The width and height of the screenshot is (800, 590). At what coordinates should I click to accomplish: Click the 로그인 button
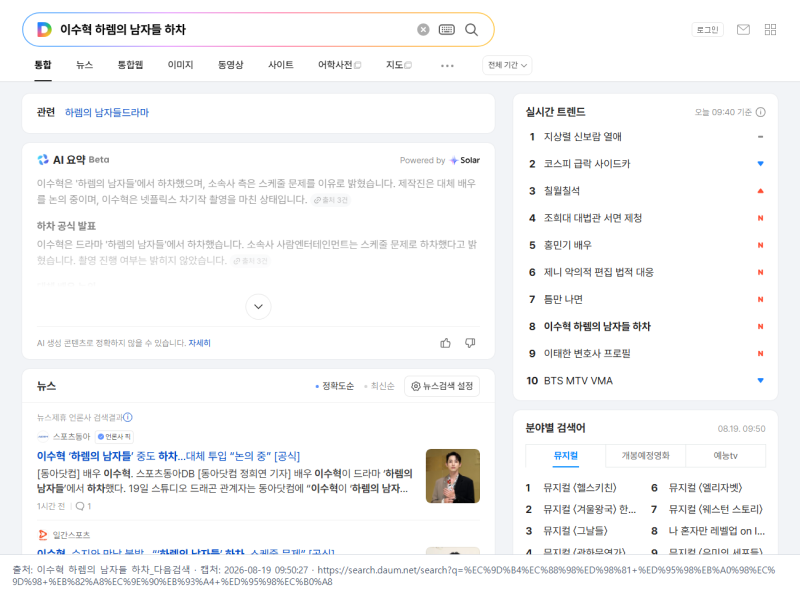[708, 30]
